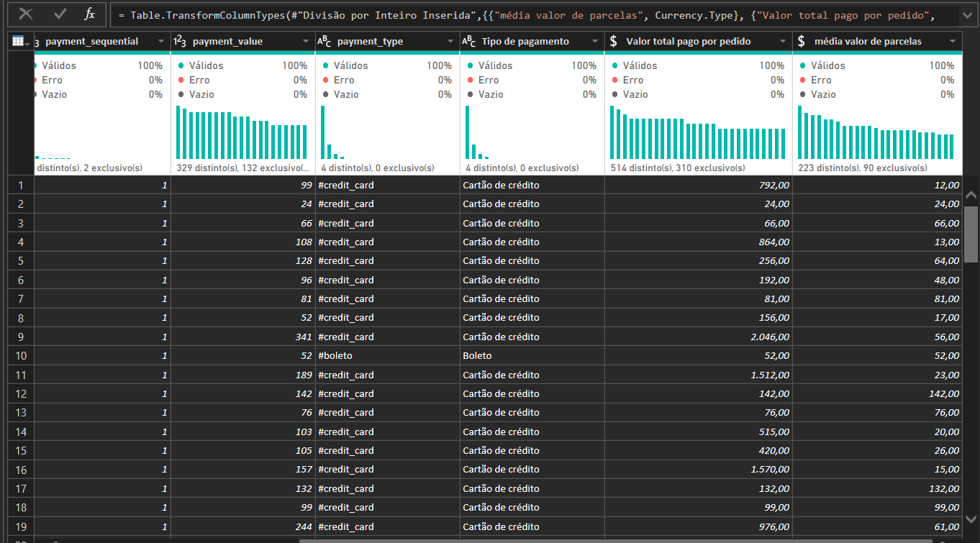Click the payment_value cell showing 341
The width and height of the screenshot is (980, 543).
[242, 337]
